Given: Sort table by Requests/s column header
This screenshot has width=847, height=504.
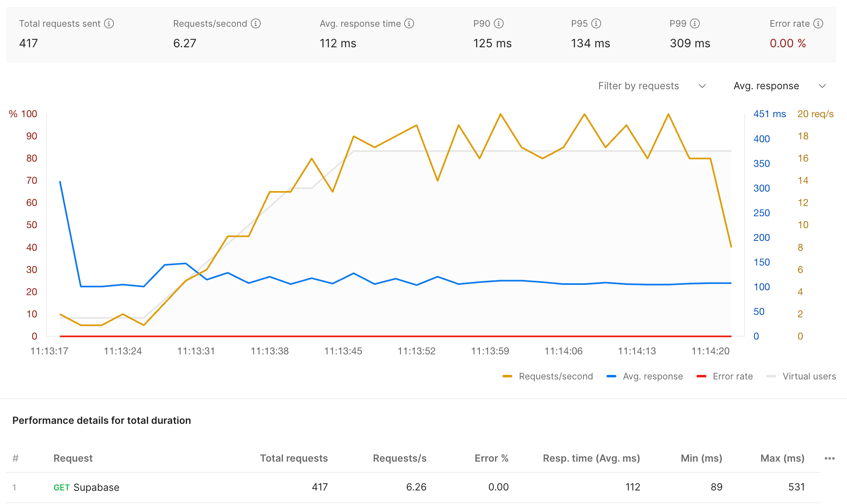Looking at the screenshot, I should pyautogui.click(x=400, y=458).
